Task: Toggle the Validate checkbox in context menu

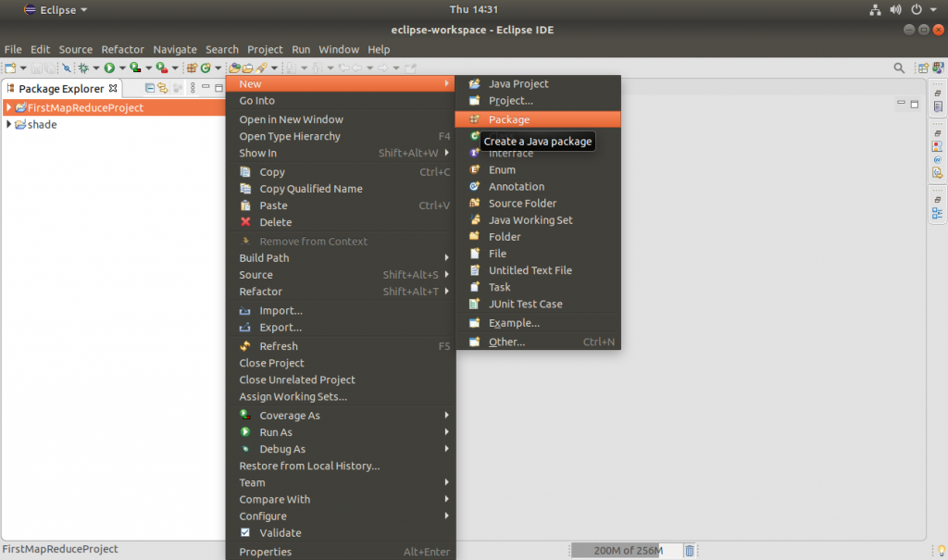Action: 245,533
